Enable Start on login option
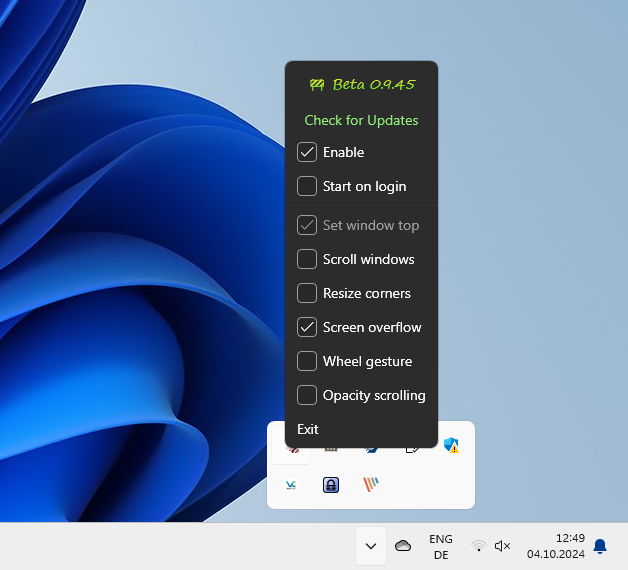 coord(307,187)
